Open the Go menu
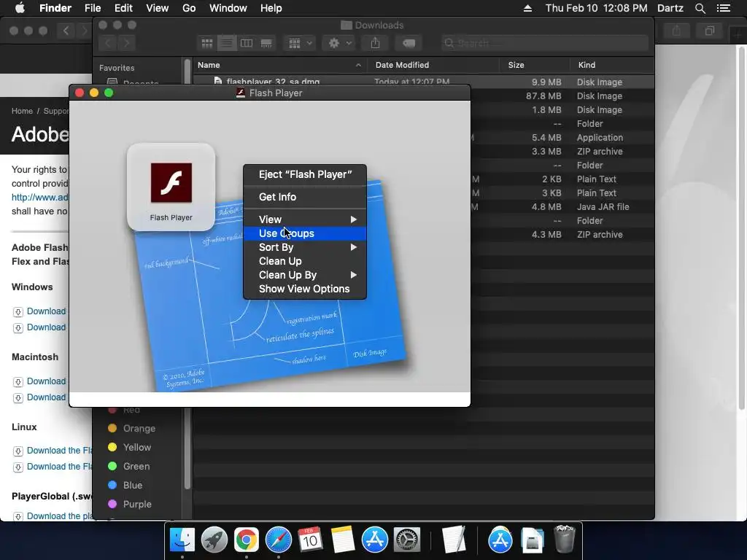The height and width of the screenshot is (560, 747). (x=189, y=8)
